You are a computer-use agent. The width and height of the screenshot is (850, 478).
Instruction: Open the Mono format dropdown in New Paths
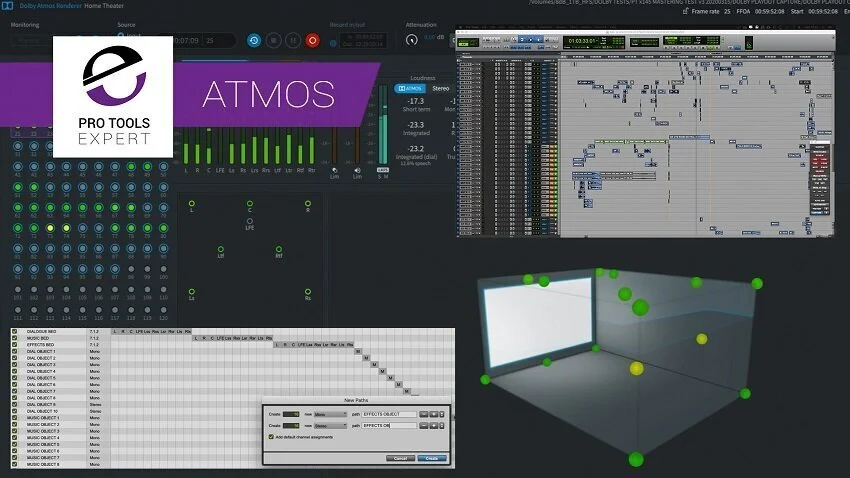click(x=330, y=414)
